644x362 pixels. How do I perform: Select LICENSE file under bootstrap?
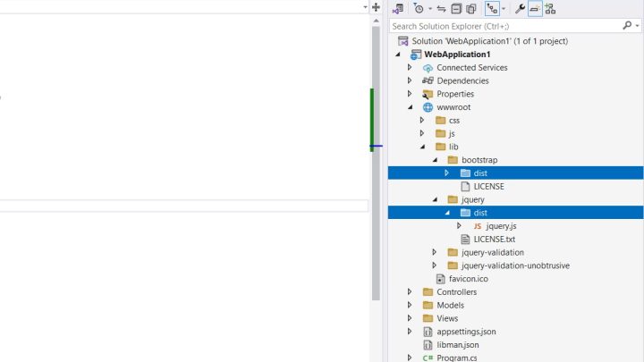pyautogui.click(x=488, y=186)
